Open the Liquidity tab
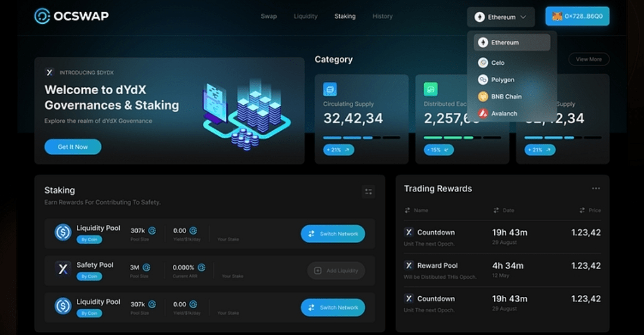644x335 pixels. (305, 17)
